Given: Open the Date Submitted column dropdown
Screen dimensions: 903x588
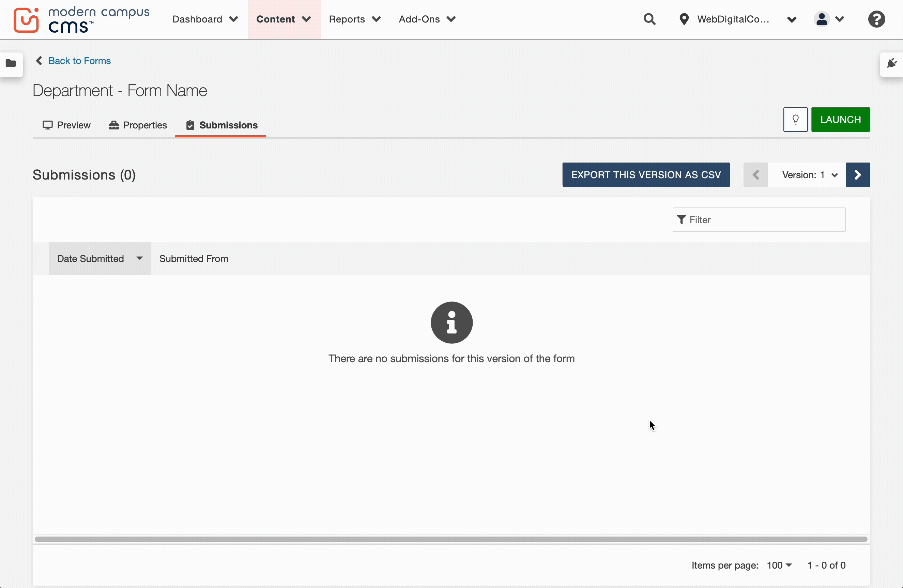Looking at the screenshot, I should (140, 258).
